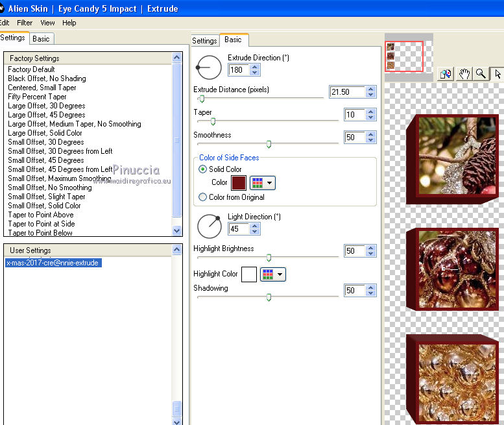Viewport: 504px width, 425px height.
Task: Switch to the left panel Settings tab
Action: coord(13,38)
